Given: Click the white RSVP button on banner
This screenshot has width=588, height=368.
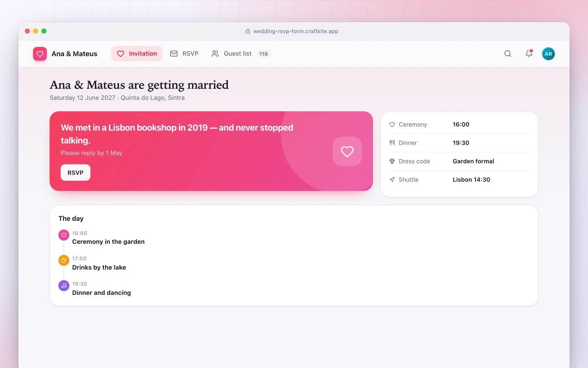Looking at the screenshot, I should (x=75, y=172).
